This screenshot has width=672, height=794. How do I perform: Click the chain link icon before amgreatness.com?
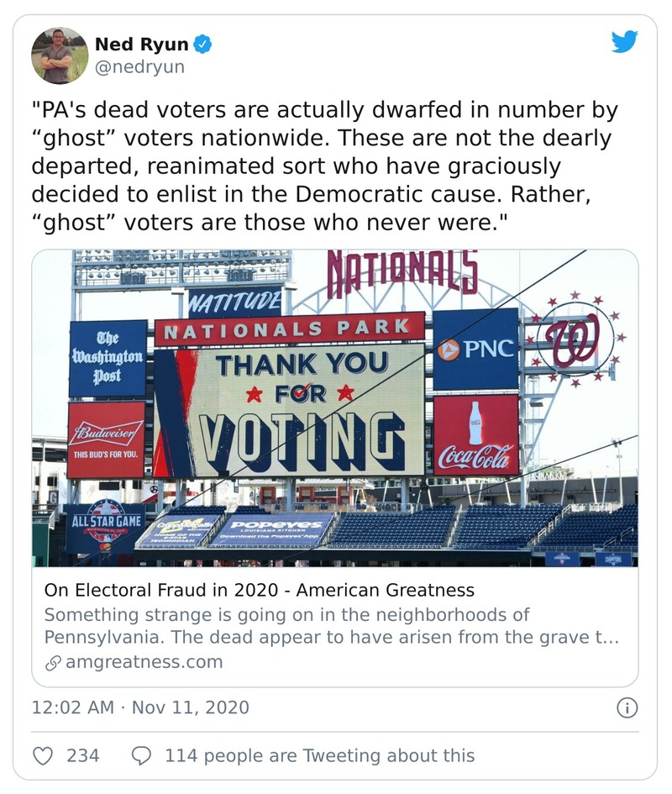click(x=53, y=663)
